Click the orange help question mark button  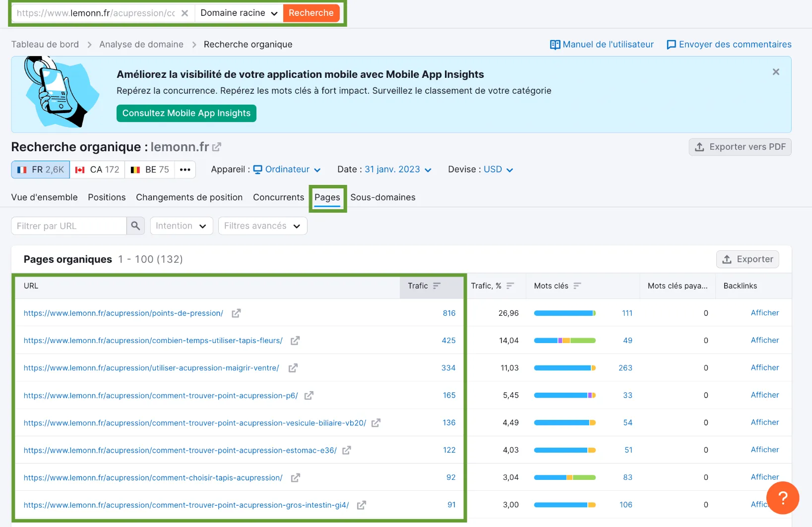click(x=782, y=498)
